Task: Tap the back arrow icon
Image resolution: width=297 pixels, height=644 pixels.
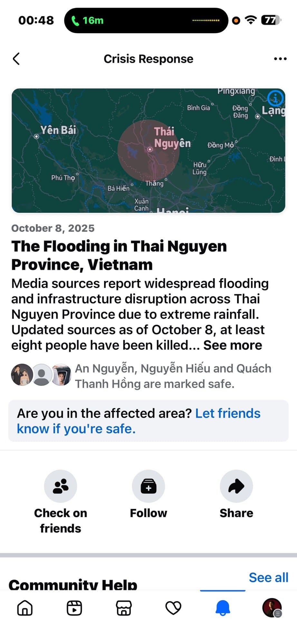Action: click(16, 59)
